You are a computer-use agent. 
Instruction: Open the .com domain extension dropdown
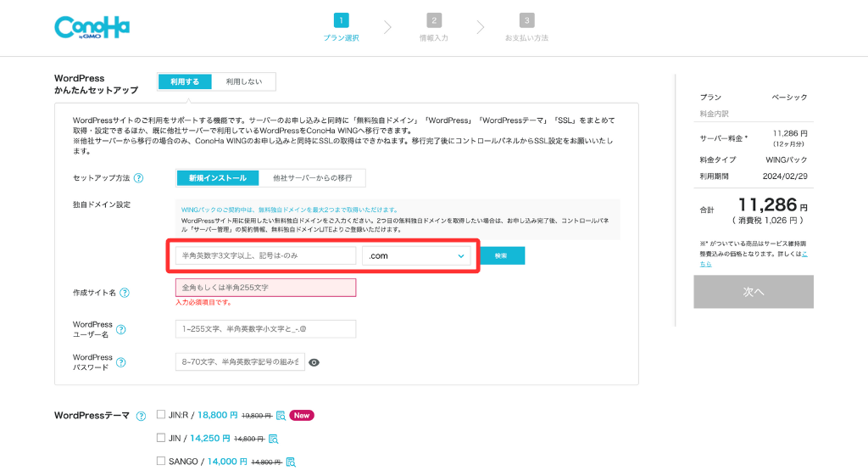click(416, 256)
